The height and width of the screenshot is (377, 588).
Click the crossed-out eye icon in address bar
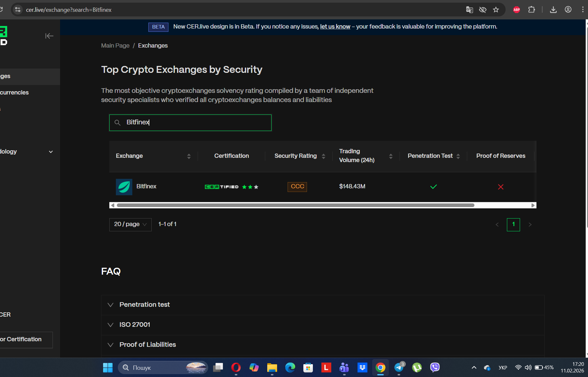(x=483, y=10)
